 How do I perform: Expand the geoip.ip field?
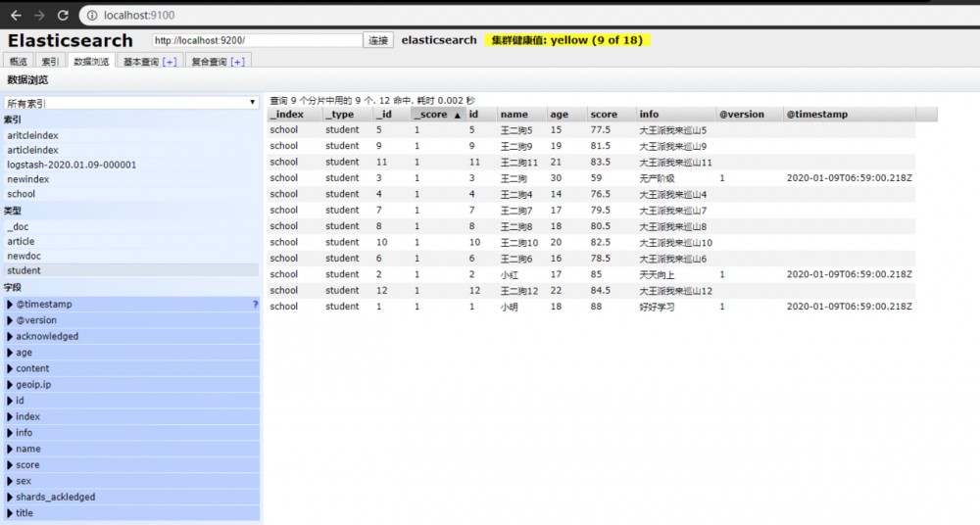pos(10,384)
